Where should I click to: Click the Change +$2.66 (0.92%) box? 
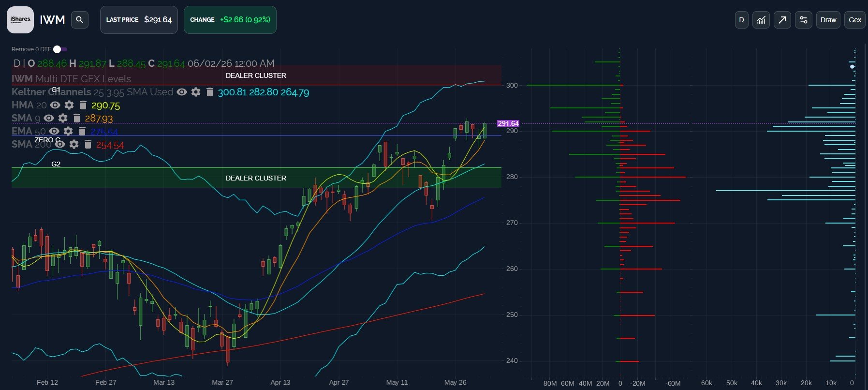pos(230,20)
